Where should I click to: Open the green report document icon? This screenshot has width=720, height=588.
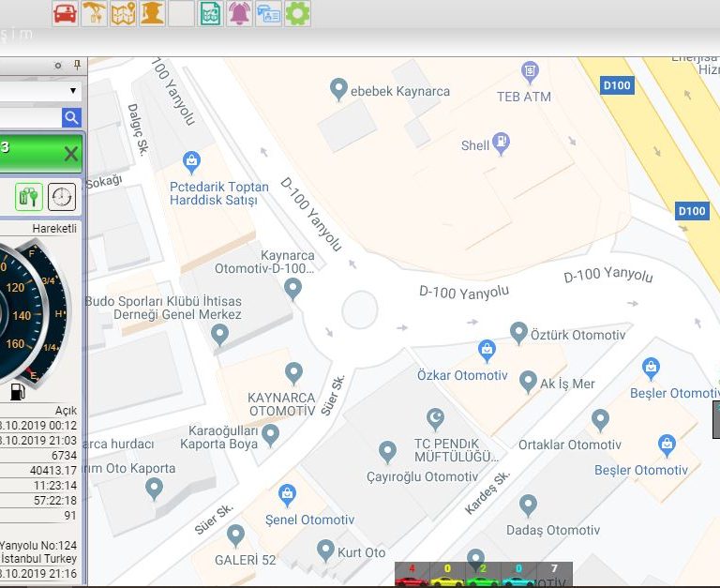click(210, 13)
